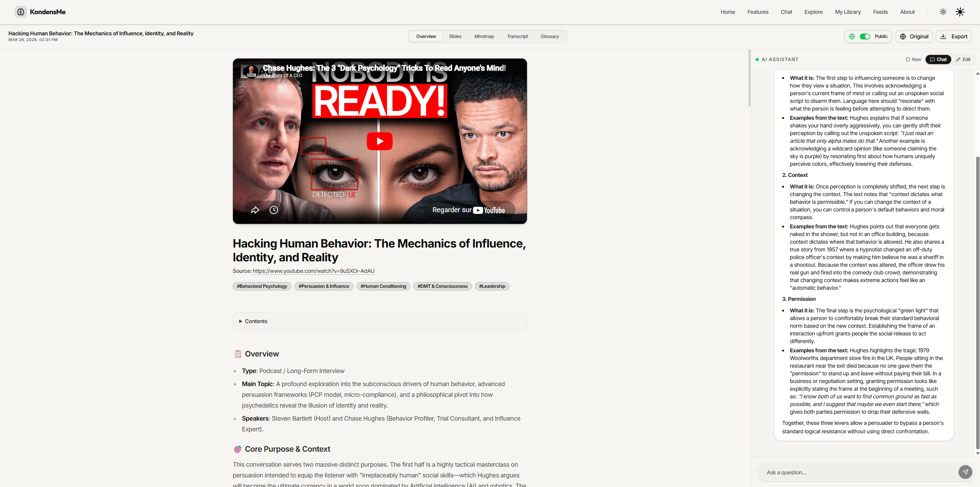The image size is (980, 487).
Task: Click the video share arrow icon
Action: click(255, 210)
